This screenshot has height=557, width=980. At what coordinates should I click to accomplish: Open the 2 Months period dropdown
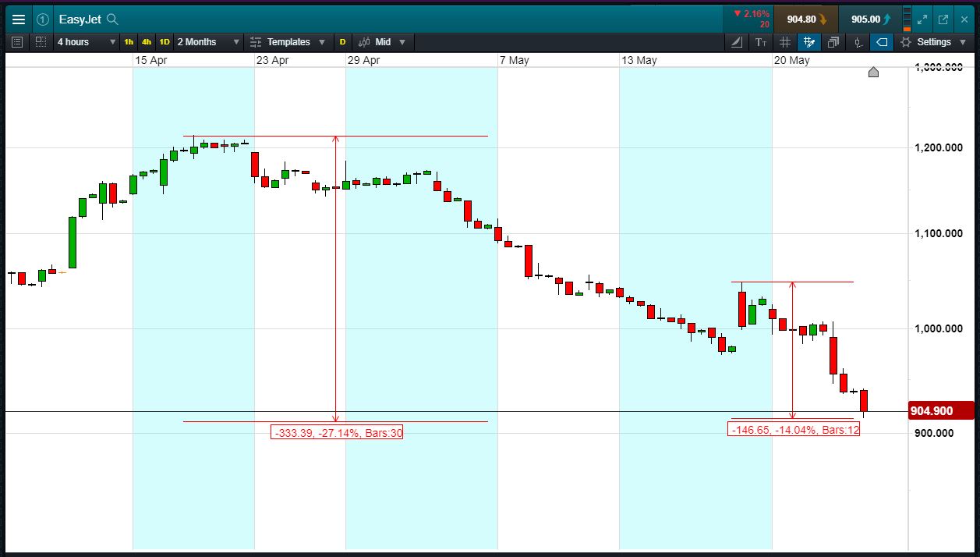(x=207, y=42)
